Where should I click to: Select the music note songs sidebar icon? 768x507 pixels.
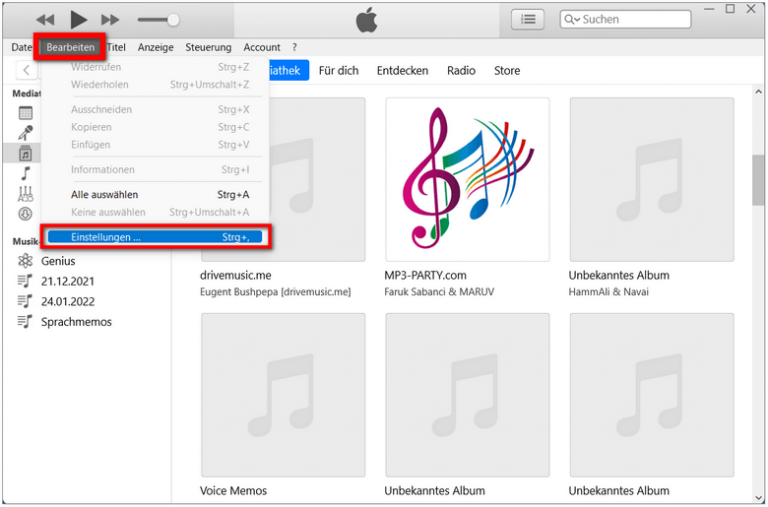click(x=25, y=173)
